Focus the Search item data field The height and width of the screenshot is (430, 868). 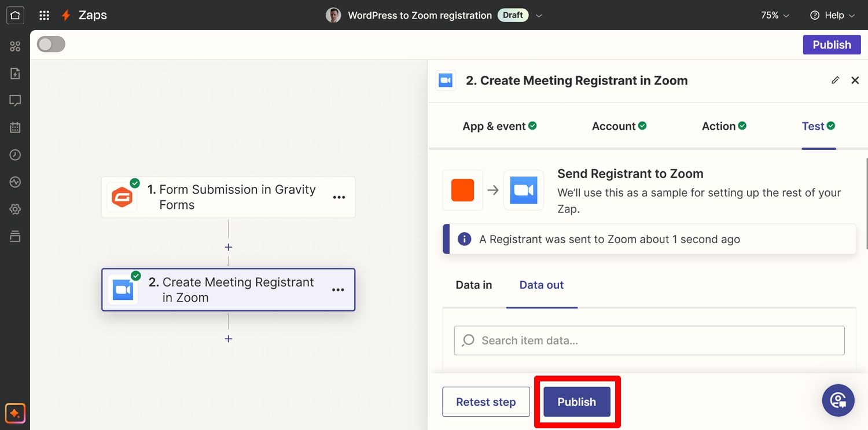pyautogui.click(x=649, y=340)
